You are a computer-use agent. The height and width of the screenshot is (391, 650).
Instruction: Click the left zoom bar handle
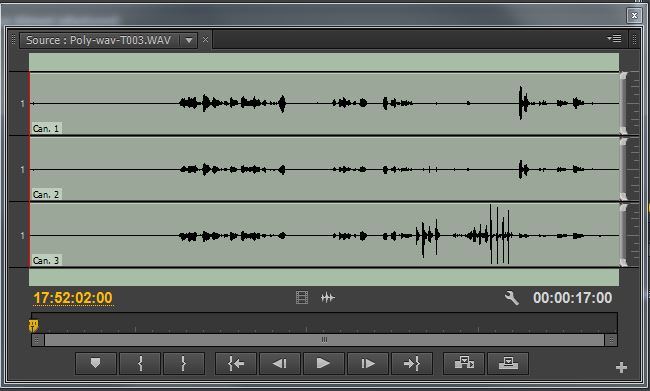(37, 340)
